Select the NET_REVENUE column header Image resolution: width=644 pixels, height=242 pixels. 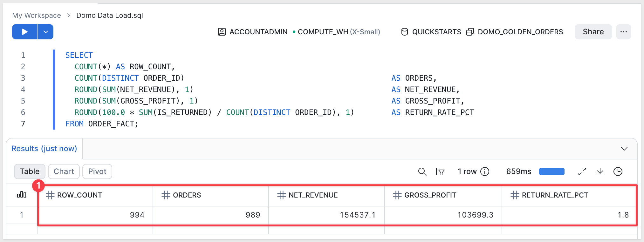pos(326,195)
